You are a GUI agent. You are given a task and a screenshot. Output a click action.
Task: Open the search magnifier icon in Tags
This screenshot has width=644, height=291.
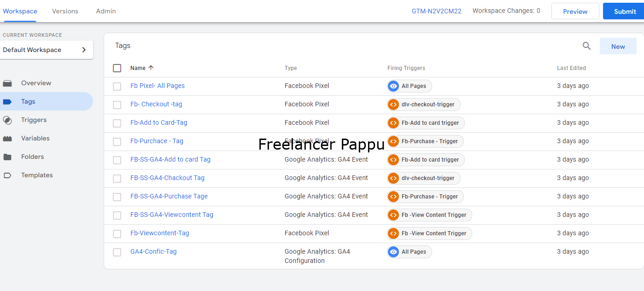586,46
